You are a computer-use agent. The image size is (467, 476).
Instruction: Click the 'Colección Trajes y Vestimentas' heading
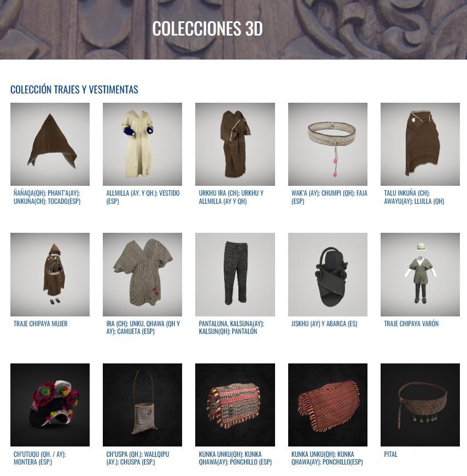(x=74, y=90)
